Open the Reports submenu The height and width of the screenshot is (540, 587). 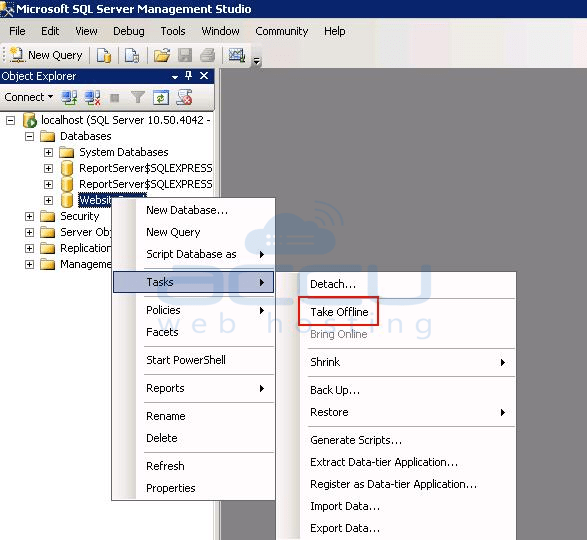pyautogui.click(x=194, y=388)
